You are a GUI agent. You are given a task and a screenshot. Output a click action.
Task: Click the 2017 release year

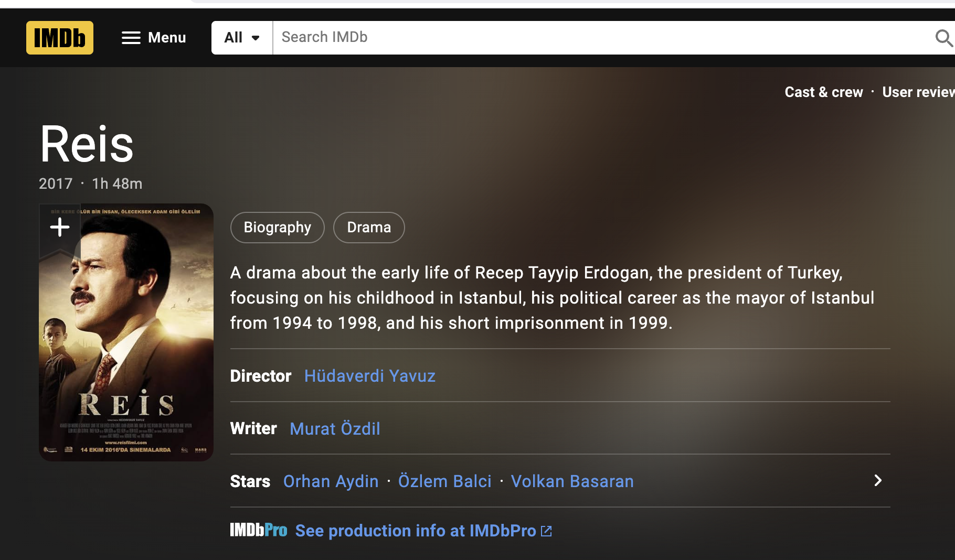pyautogui.click(x=56, y=184)
